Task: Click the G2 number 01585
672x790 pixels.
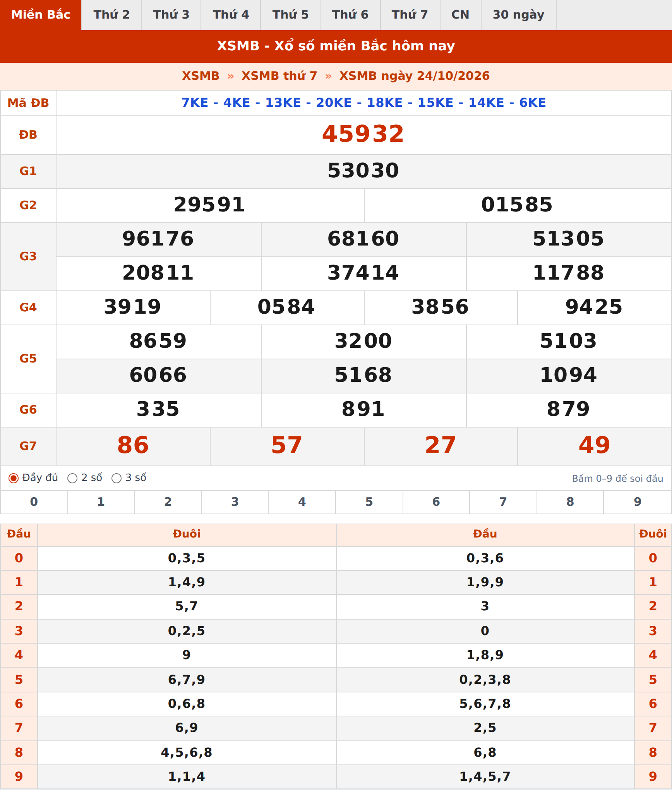Action: coord(517,205)
